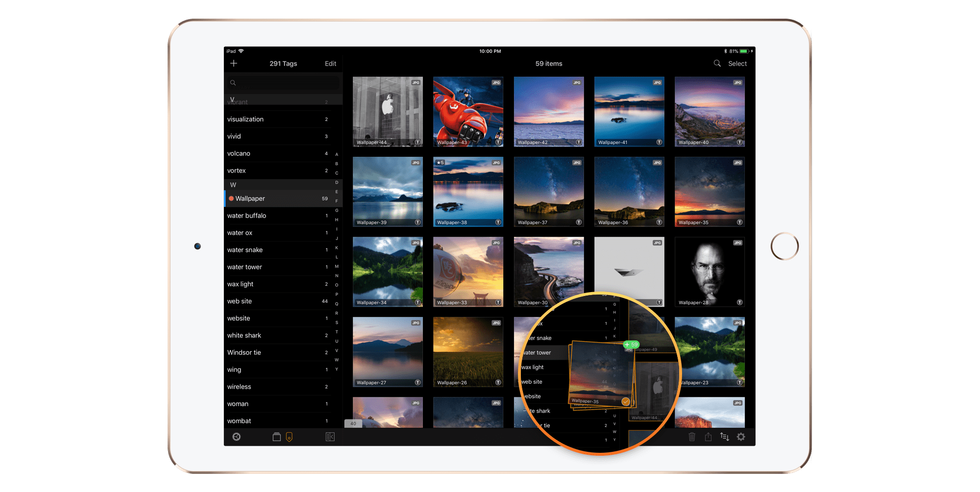Image resolution: width=980 pixels, height=492 pixels.
Task: Tap Select to start selecting items
Action: point(737,63)
